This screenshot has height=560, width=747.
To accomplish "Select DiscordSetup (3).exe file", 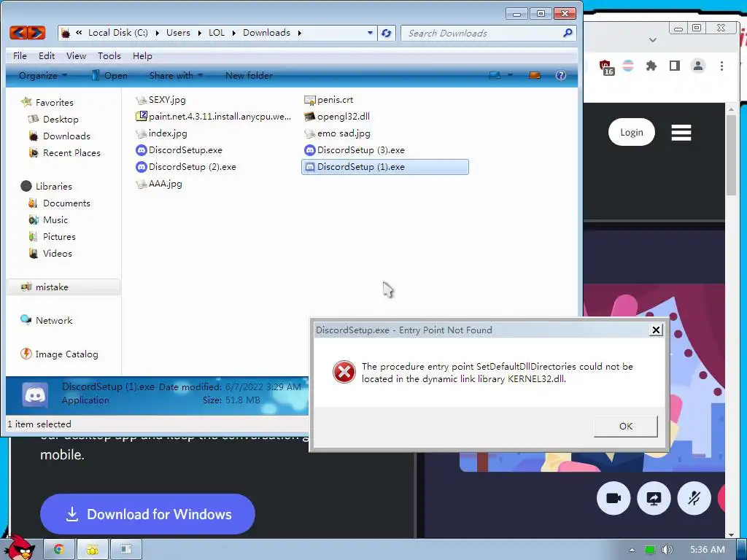I will [355, 150].
